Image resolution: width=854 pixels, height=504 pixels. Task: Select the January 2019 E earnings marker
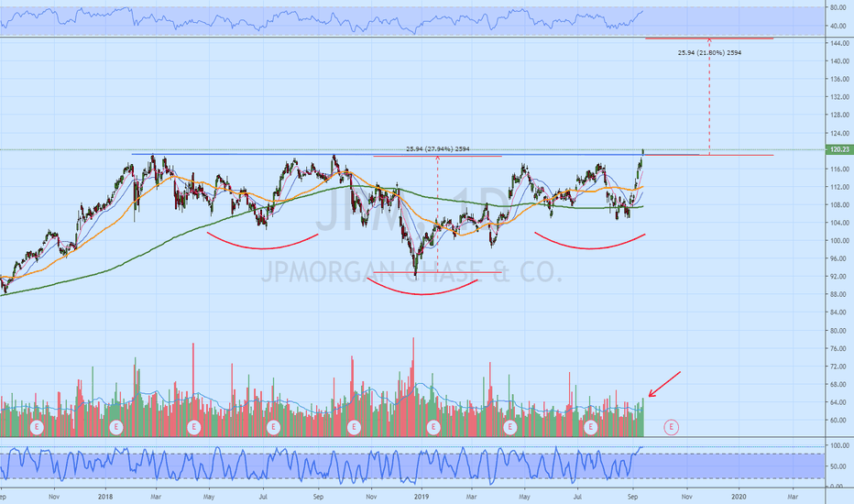pyautogui.click(x=433, y=427)
